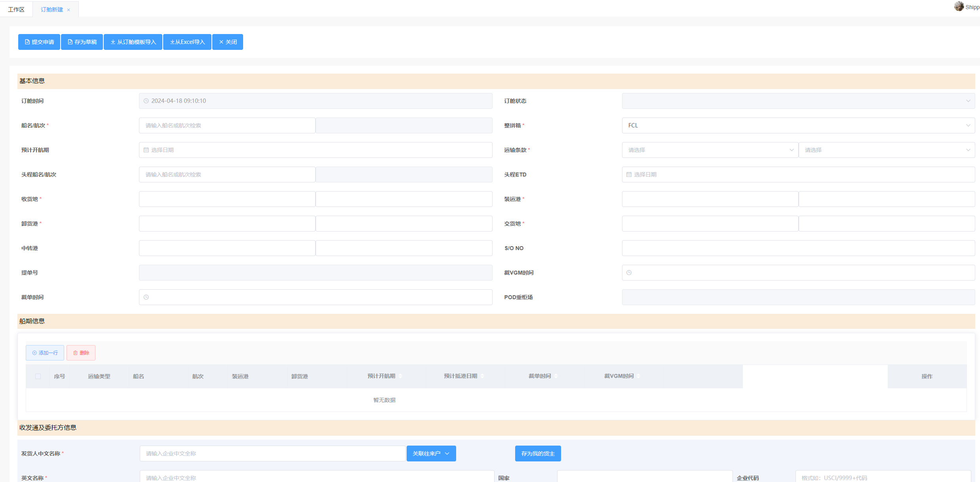Click 添加一行 to add a schedule row

(x=45, y=353)
